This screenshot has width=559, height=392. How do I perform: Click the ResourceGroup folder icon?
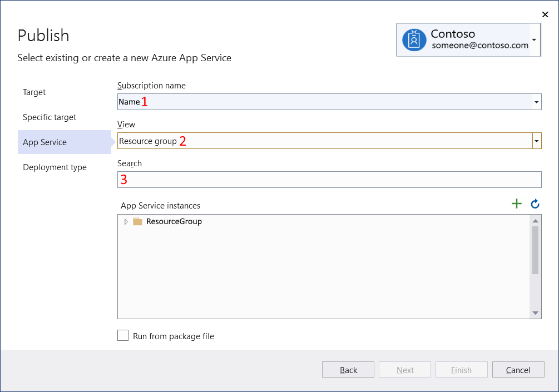(x=136, y=221)
